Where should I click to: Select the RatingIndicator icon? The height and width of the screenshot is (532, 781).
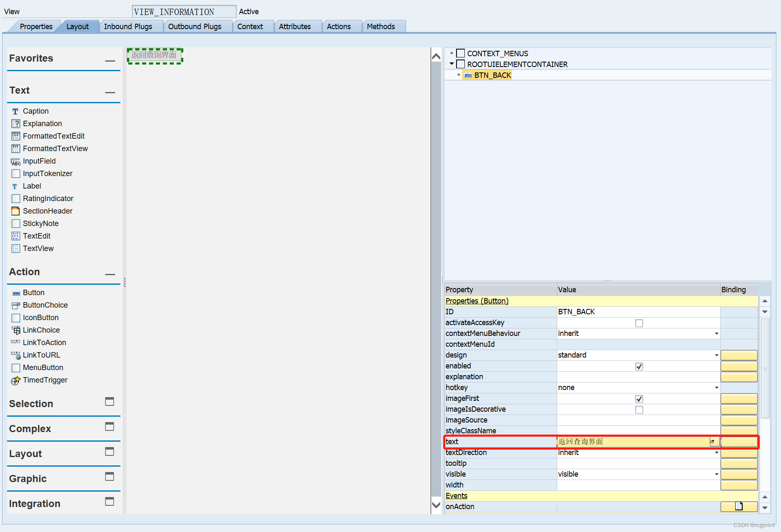point(15,199)
